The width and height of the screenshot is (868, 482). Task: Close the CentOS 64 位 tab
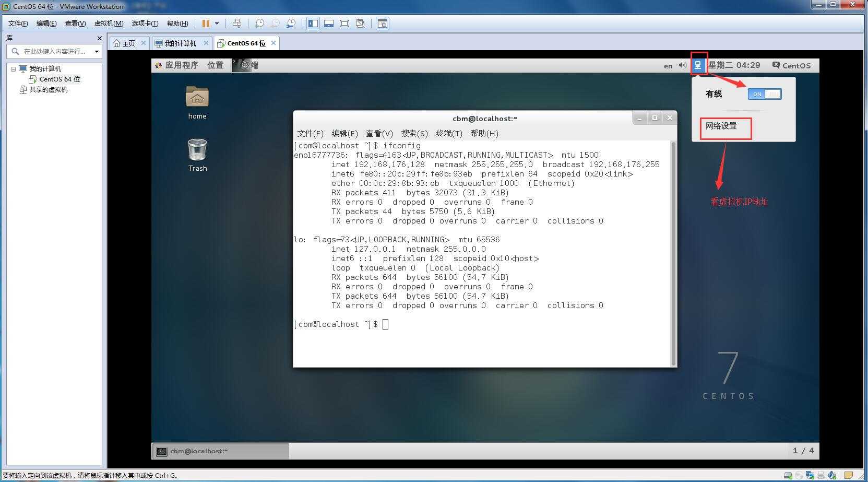click(x=273, y=43)
